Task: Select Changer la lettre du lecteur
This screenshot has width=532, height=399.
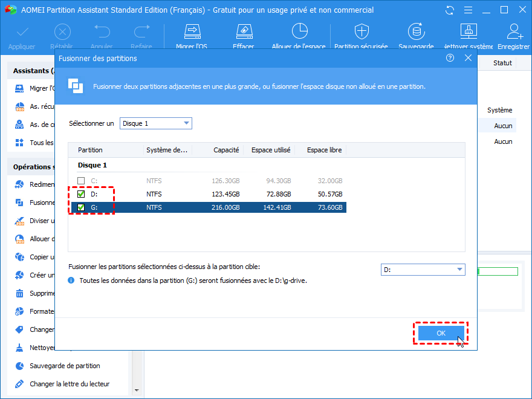Action: coord(62,384)
